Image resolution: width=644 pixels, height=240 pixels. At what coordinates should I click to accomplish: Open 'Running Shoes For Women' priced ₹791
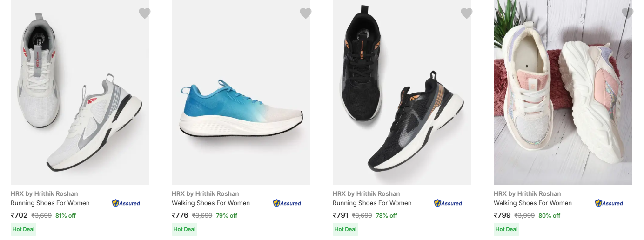[372, 203]
